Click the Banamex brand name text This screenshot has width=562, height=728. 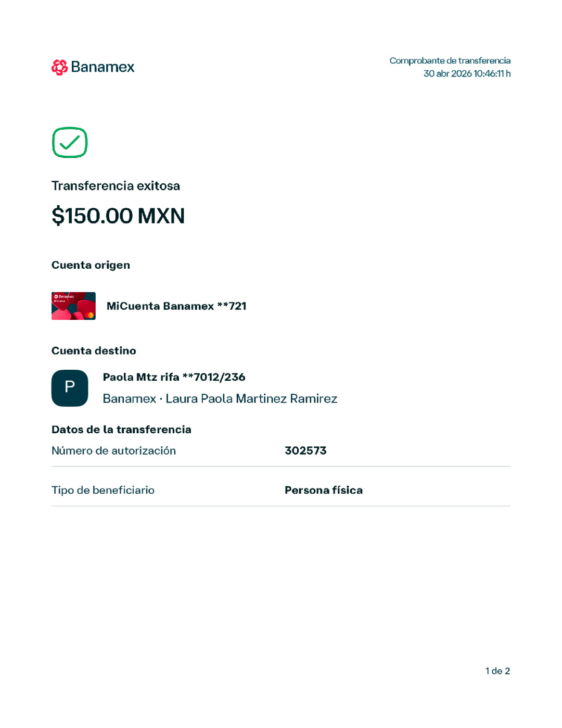tap(103, 67)
